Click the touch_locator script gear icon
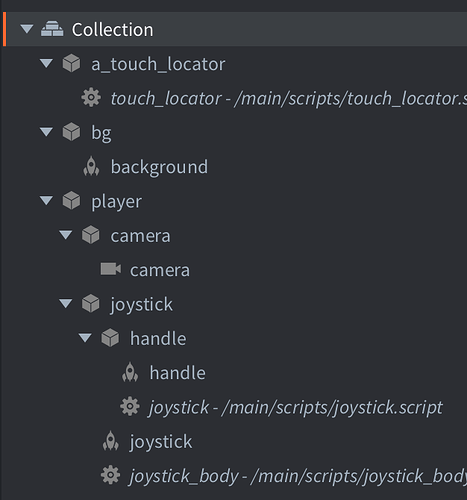 91,98
